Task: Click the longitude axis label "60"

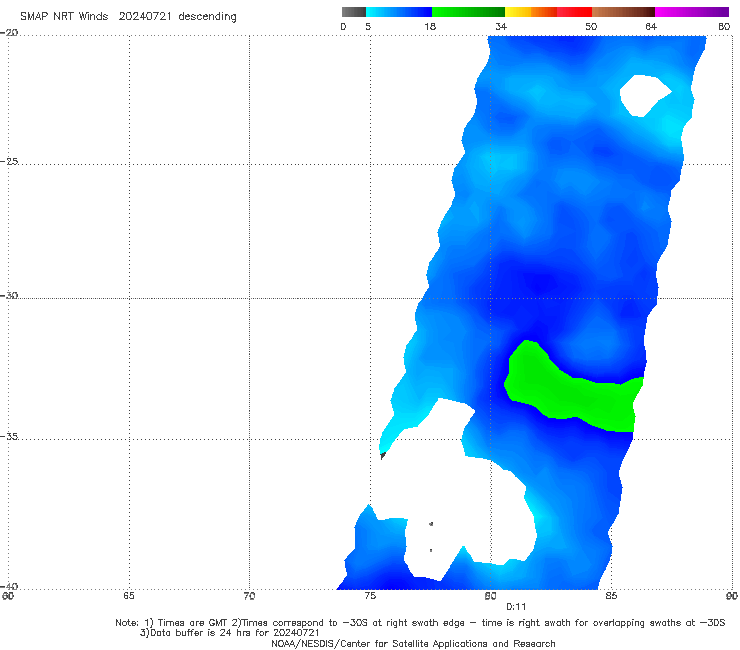Action: (8, 596)
